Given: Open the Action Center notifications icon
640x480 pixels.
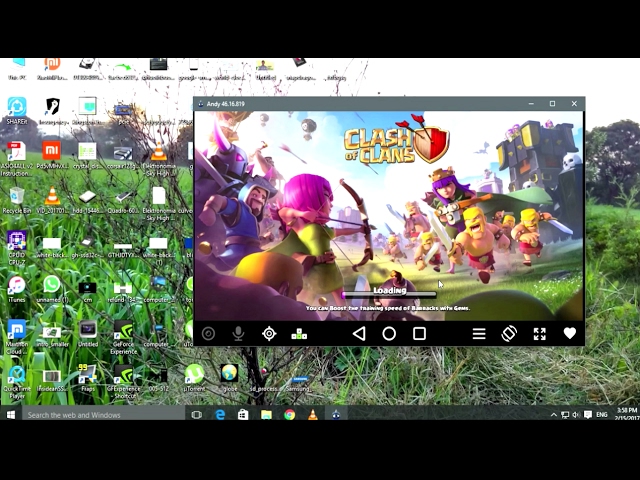Looking at the screenshot, I should 588,415.
